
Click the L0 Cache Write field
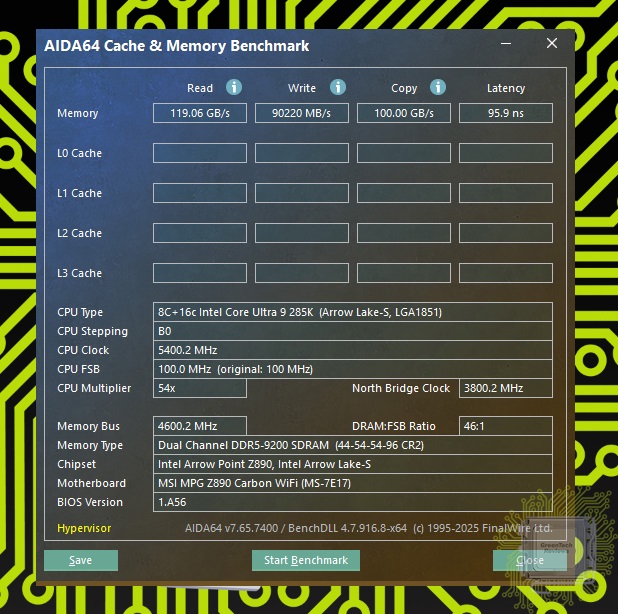[302, 153]
